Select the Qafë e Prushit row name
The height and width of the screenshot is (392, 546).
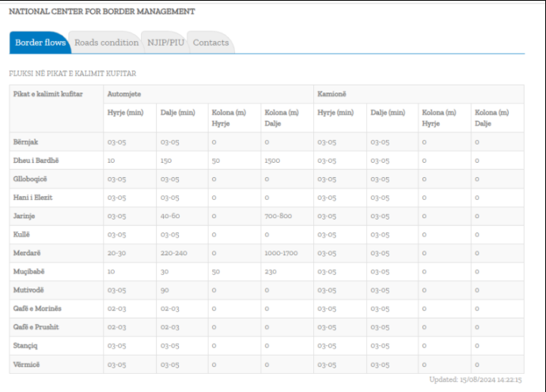[x=36, y=327]
